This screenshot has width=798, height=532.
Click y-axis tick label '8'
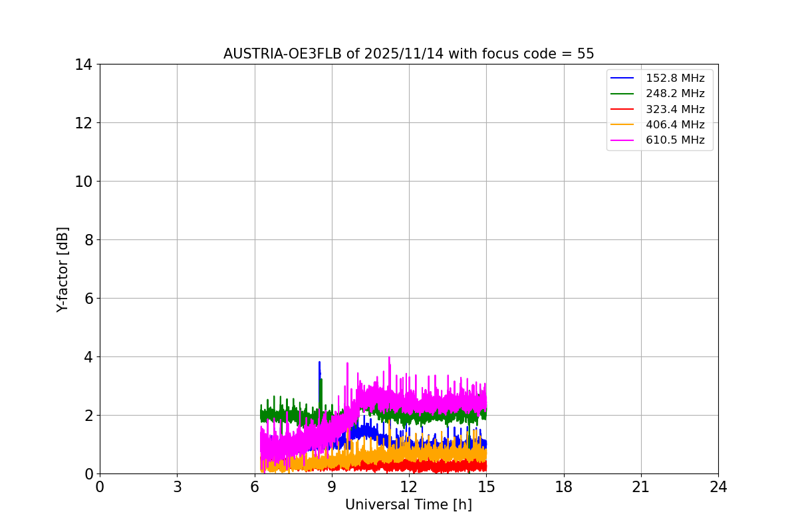click(88, 240)
